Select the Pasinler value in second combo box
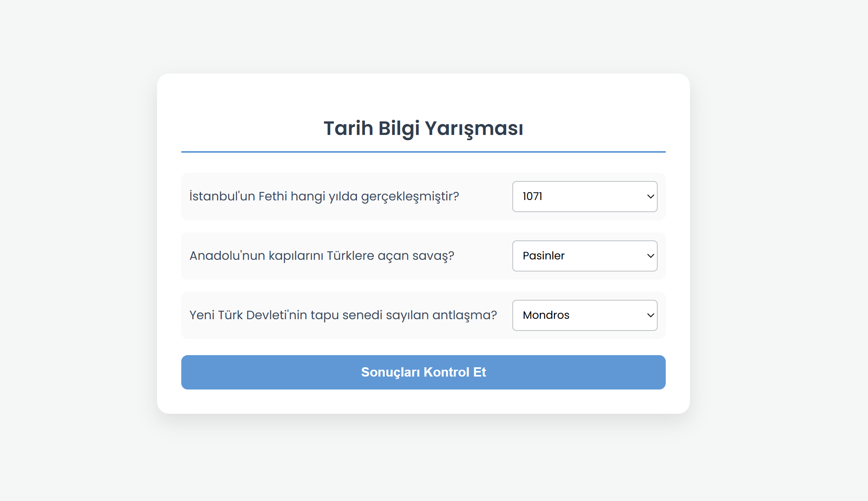 pyautogui.click(x=543, y=256)
